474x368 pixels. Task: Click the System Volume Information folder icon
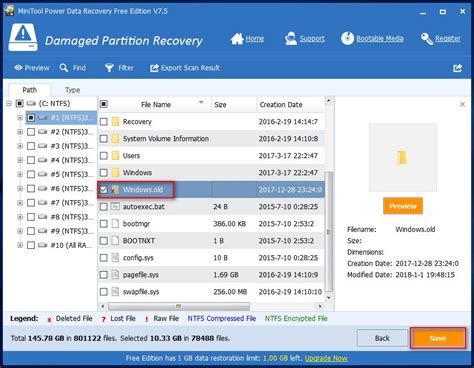(x=115, y=139)
